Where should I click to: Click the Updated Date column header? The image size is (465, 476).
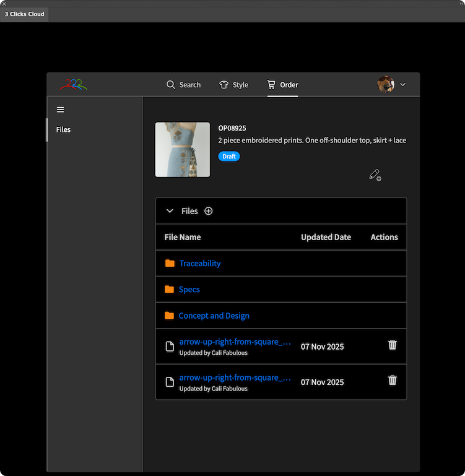click(x=326, y=237)
